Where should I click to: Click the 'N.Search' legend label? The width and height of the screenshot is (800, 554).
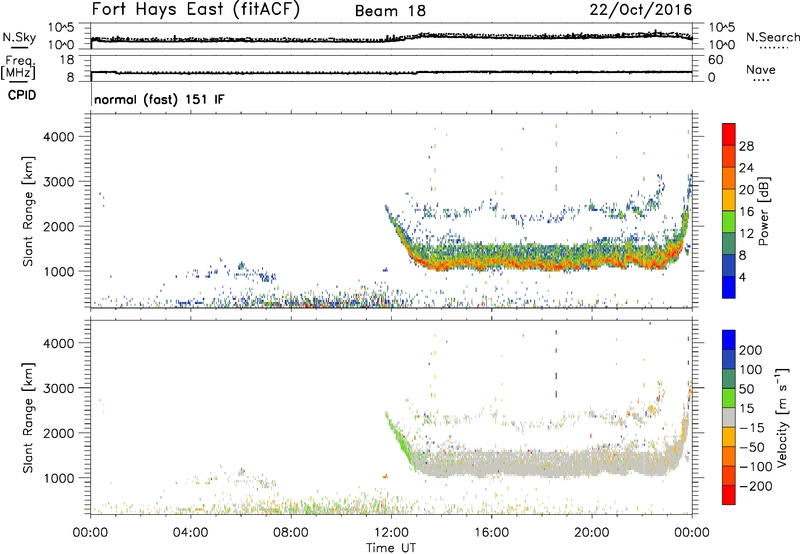[x=772, y=37]
